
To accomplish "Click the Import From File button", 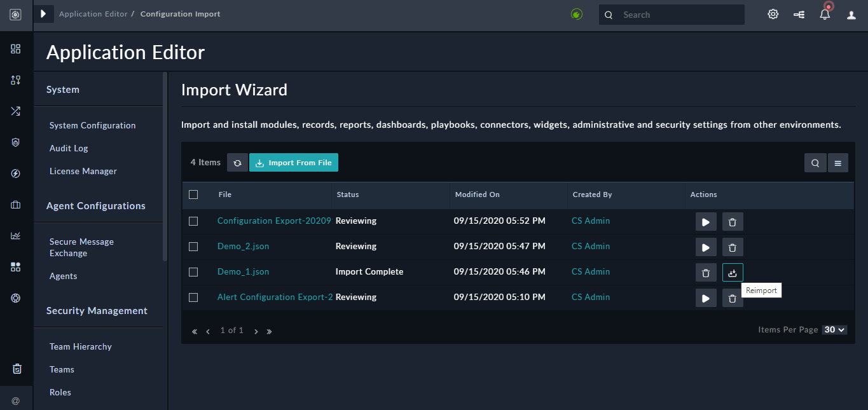I will click(293, 162).
